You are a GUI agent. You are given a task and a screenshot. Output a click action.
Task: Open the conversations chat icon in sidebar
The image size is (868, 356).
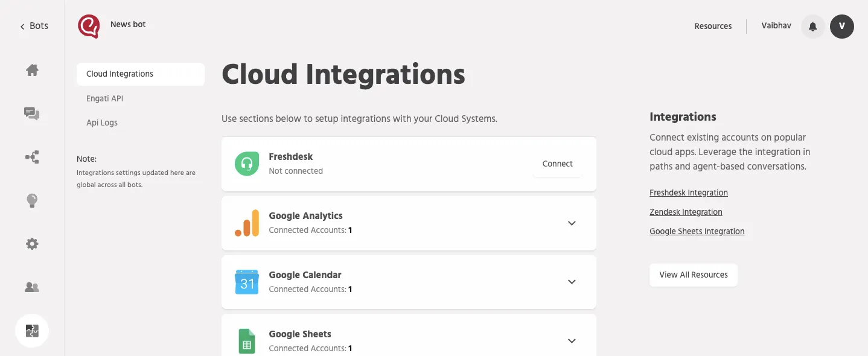pos(32,113)
